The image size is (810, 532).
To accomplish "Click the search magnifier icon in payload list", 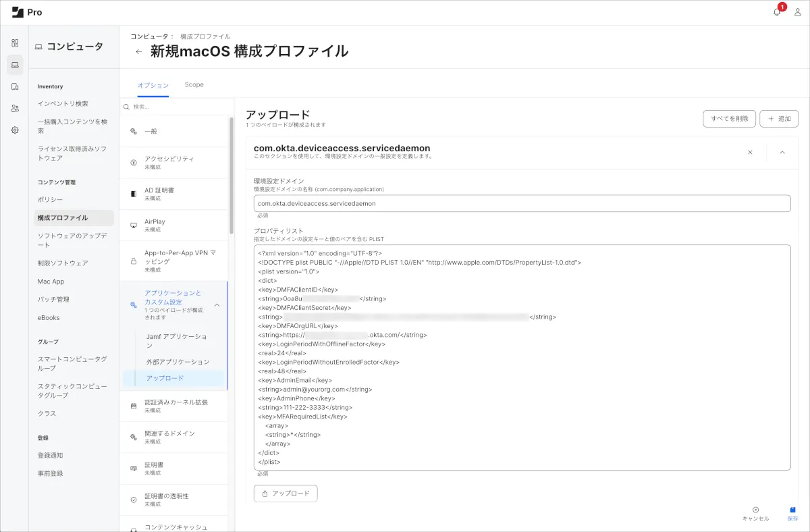I will (126, 107).
